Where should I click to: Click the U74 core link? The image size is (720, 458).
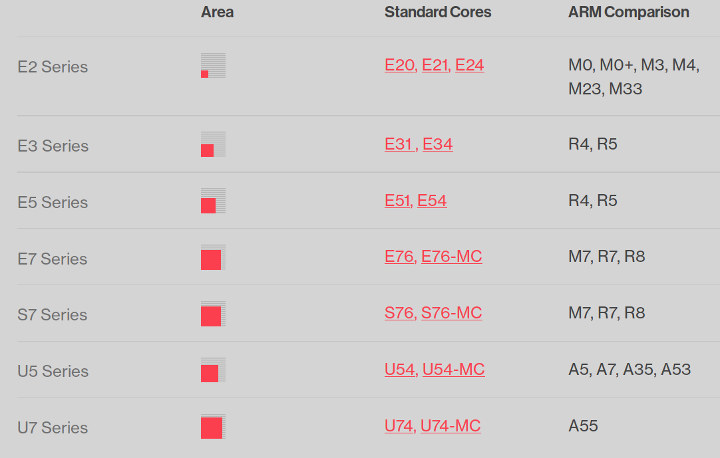point(400,426)
